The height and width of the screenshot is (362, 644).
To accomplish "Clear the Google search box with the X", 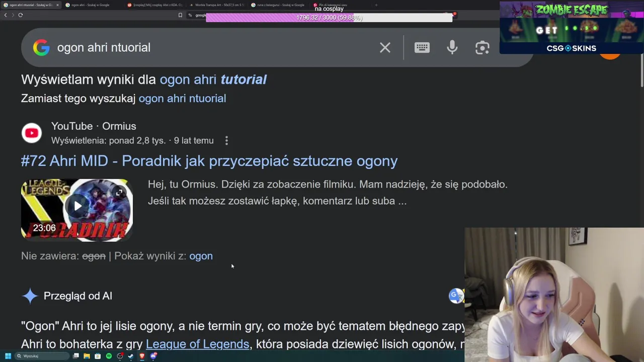I will click(x=385, y=47).
